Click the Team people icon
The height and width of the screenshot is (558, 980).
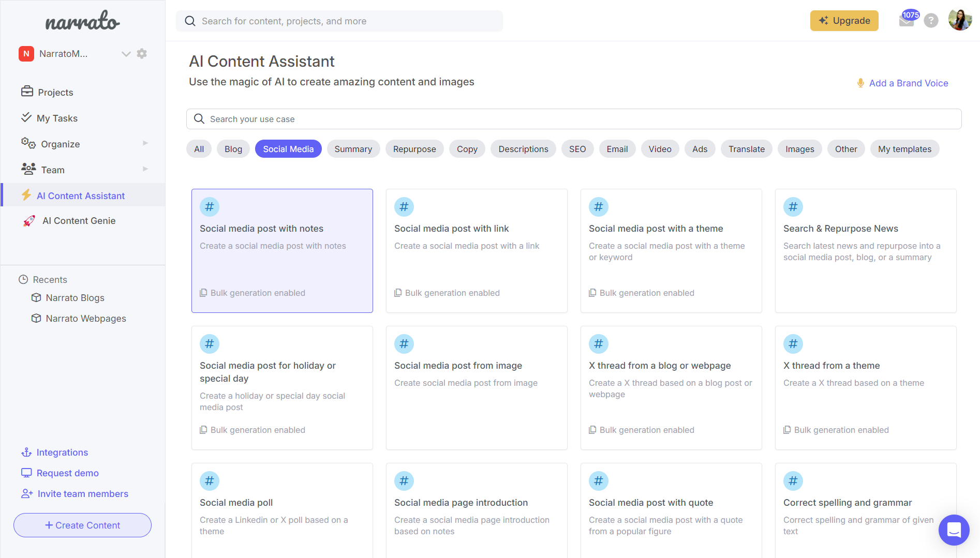click(x=28, y=169)
